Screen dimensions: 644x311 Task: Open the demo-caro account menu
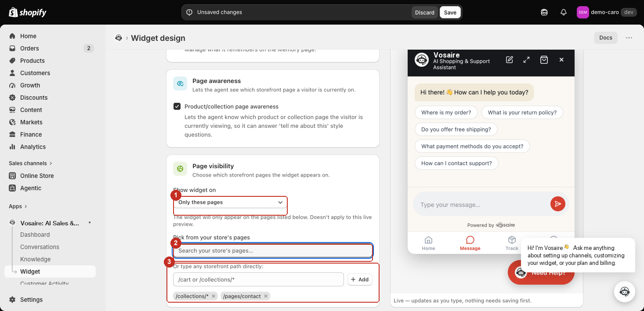[x=606, y=12]
